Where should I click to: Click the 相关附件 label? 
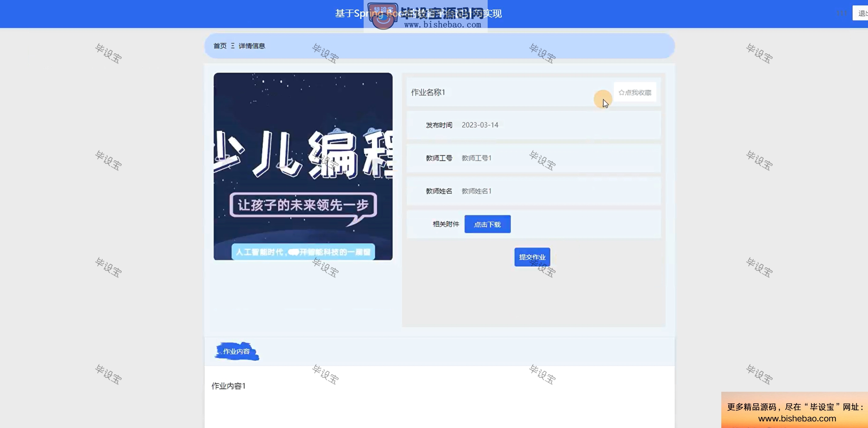click(446, 224)
